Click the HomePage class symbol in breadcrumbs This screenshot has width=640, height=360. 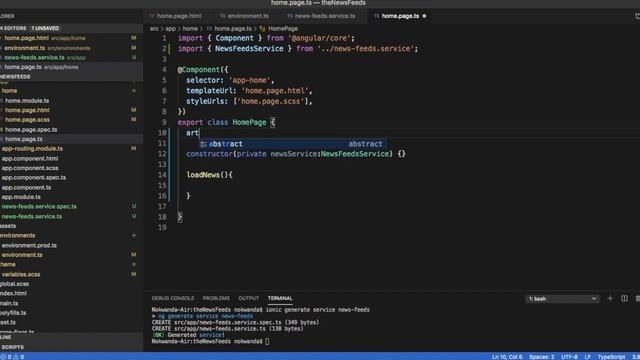click(279, 29)
